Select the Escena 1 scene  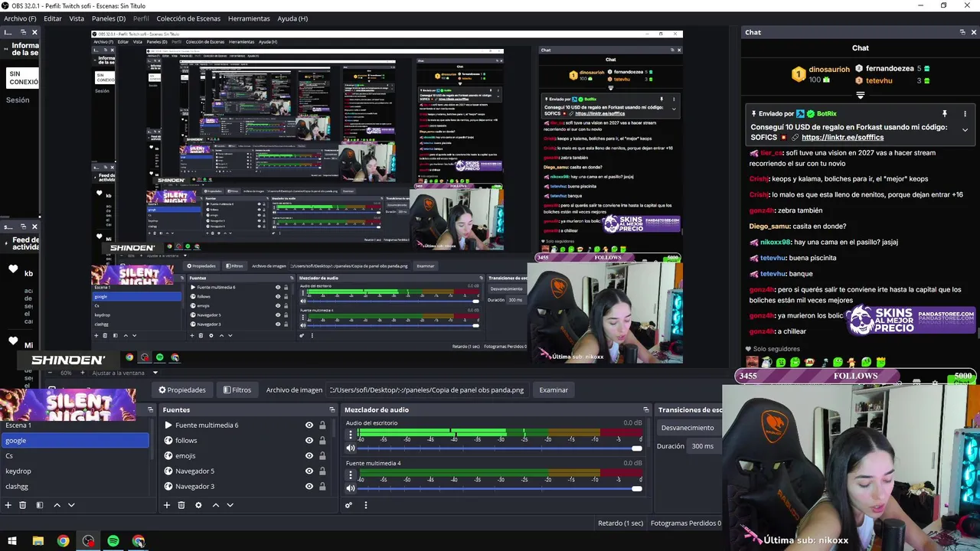(75, 425)
